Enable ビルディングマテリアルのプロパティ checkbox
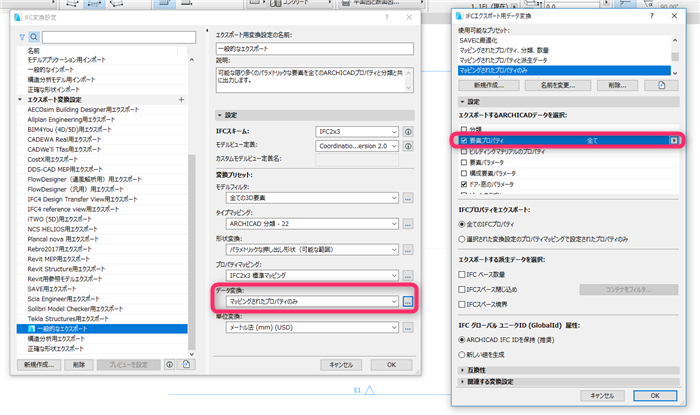Viewport: 700px width, 415px height. click(464, 152)
